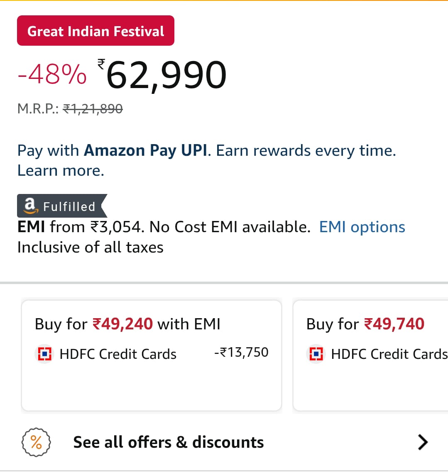Select the Buy for ₹49,740 offer heading

(365, 324)
